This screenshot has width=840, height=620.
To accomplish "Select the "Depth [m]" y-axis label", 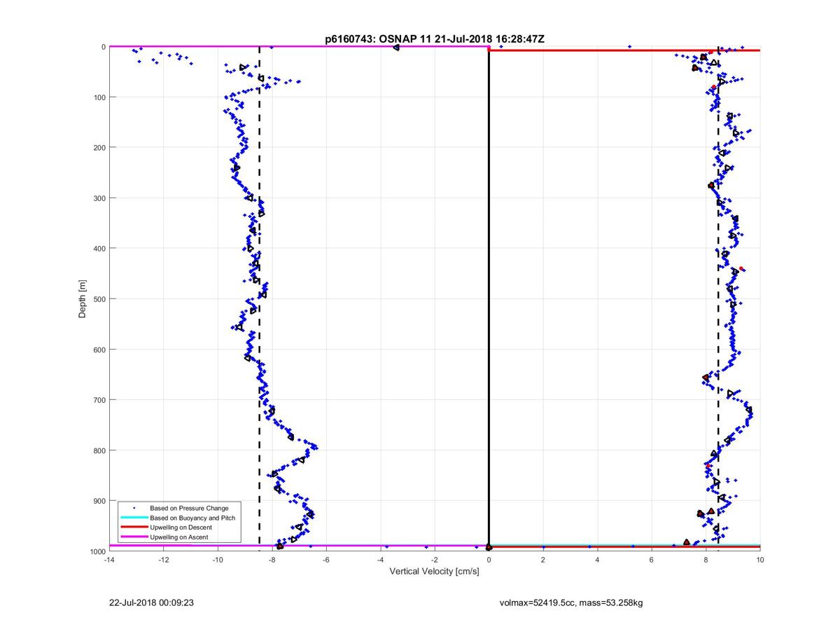I will point(83,299).
